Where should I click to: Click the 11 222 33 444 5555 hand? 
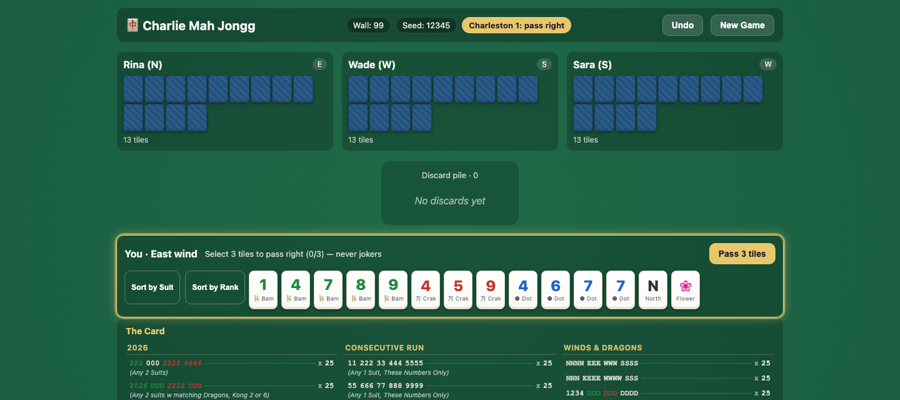pyautogui.click(x=386, y=363)
